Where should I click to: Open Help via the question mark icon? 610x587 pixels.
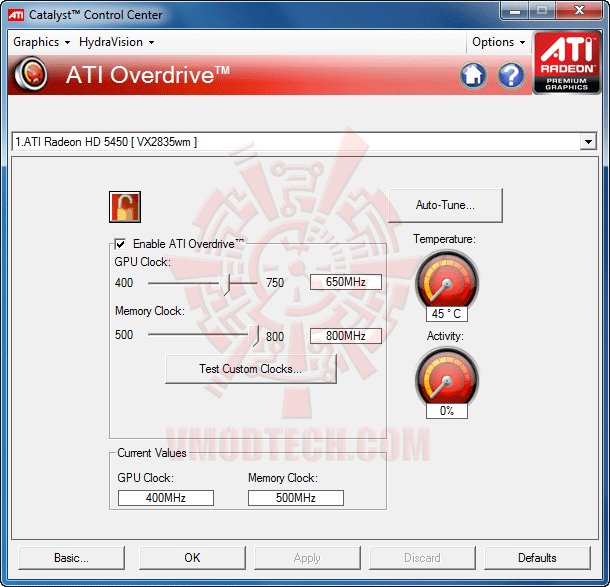tap(511, 75)
